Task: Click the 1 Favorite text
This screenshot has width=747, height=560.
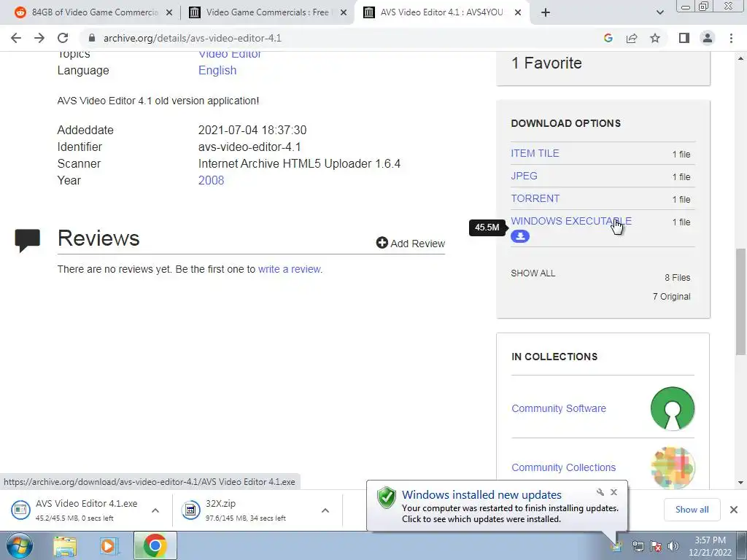Action: tap(546, 63)
